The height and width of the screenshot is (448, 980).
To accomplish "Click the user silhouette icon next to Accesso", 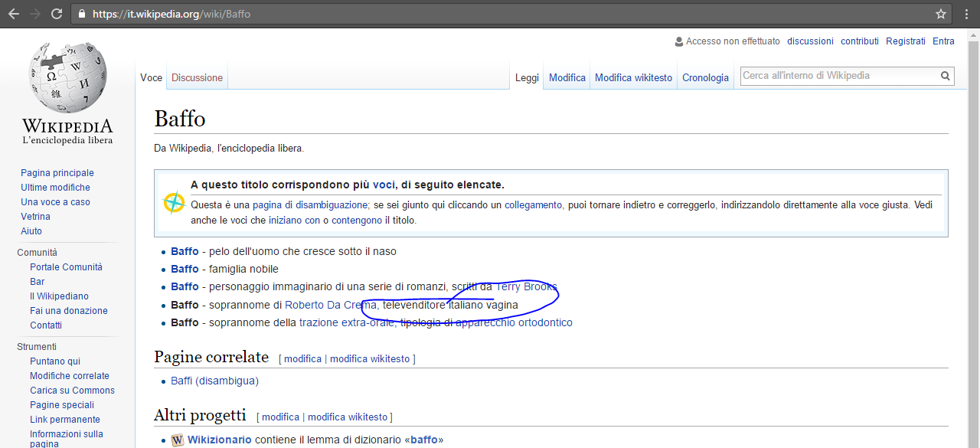I will coord(679,41).
